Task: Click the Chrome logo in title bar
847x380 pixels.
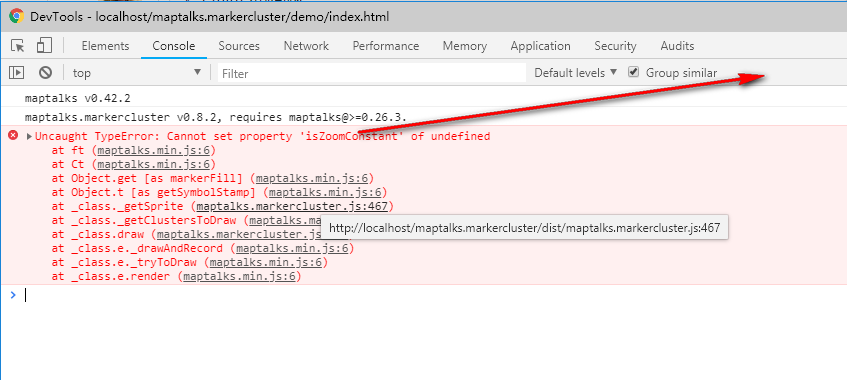Action: pyautogui.click(x=16, y=16)
